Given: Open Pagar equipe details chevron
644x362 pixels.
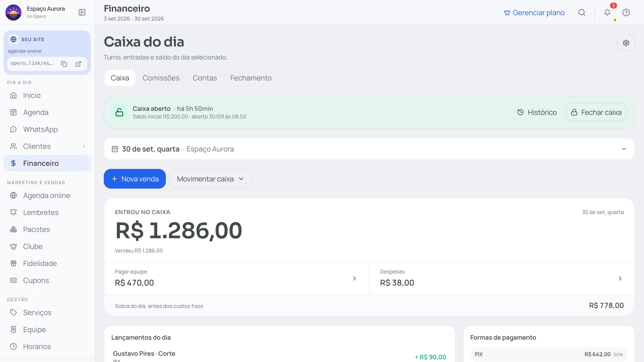Looking at the screenshot, I should click(355, 279).
